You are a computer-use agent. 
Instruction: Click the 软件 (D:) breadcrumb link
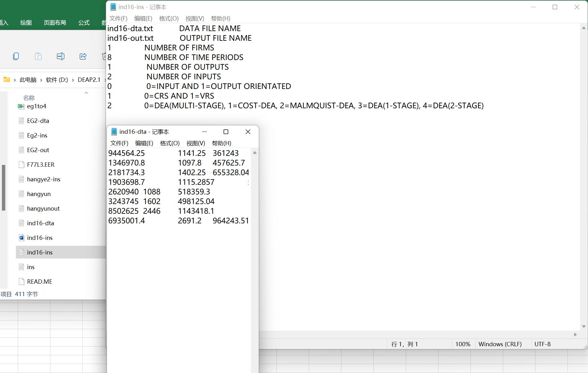pos(57,80)
